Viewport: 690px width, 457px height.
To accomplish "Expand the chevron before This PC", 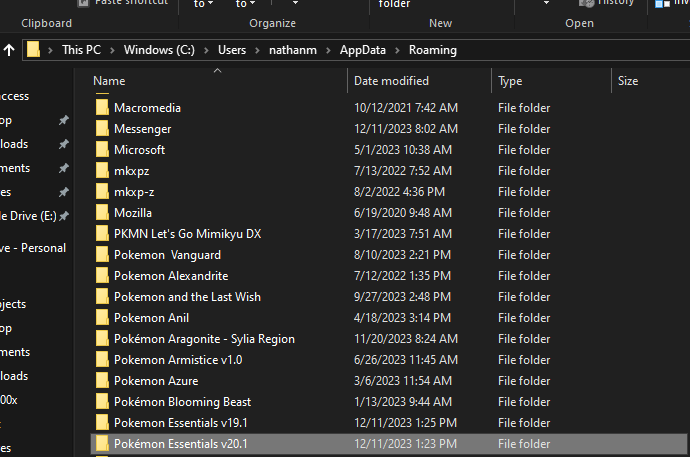I will [50, 51].
